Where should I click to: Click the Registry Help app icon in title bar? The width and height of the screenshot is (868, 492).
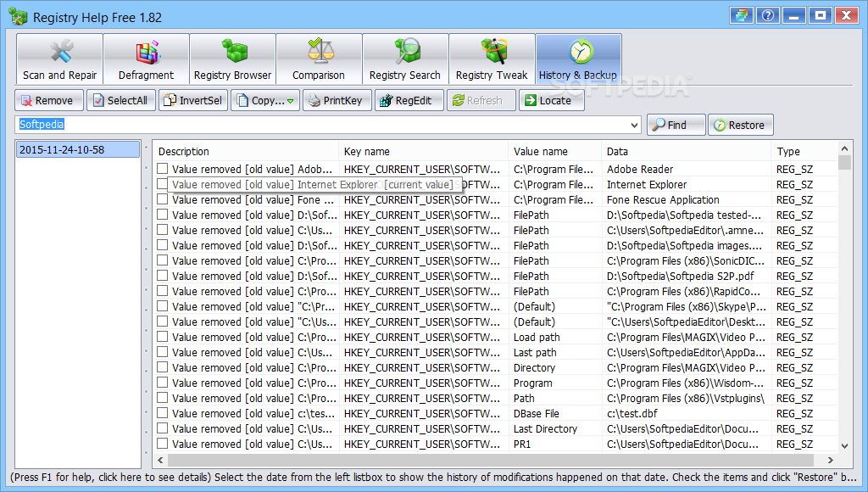[x=19, y=17]
